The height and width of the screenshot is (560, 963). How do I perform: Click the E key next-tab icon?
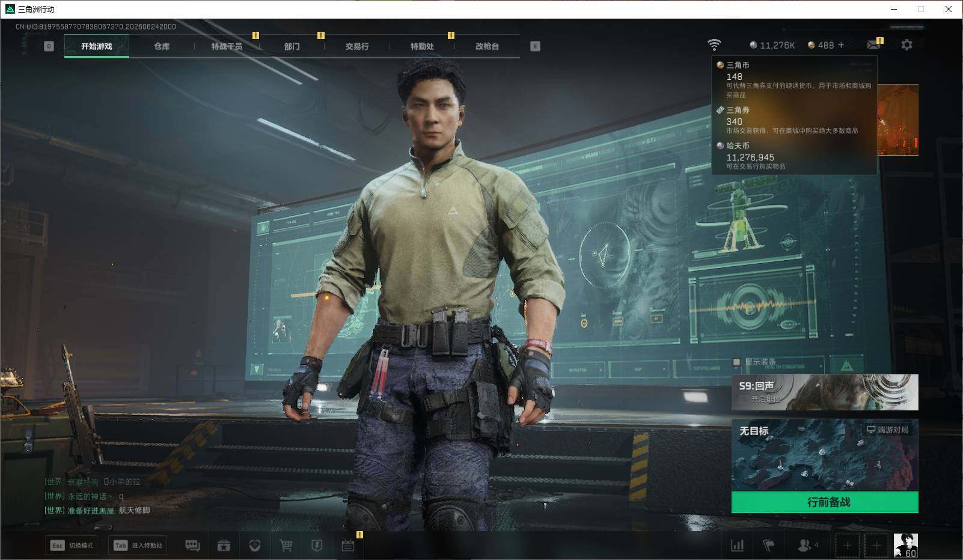tap(535, 46)
